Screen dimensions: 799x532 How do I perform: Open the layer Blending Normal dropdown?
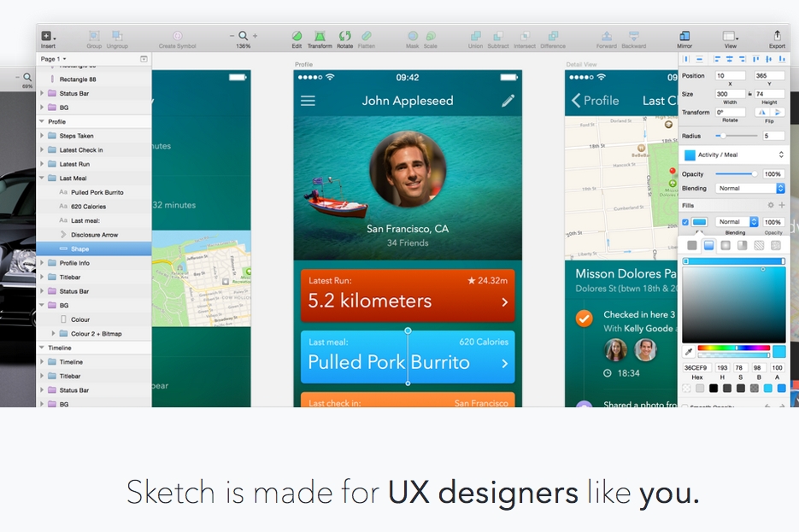pos(749,189)
